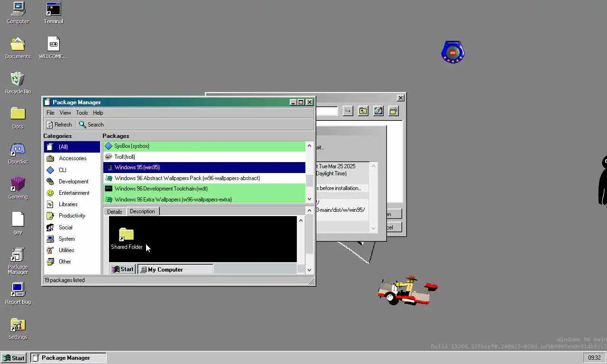Viewport: 607px width, 364px height.
Task: Close the background file dialog
Action: pos(401,98)
